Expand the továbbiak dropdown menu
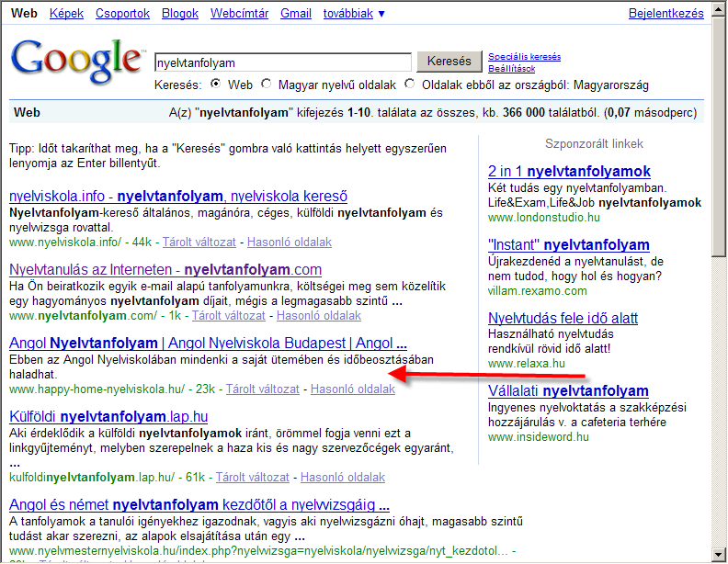This screenshot has height=564, width=728. [x=354, y=14]
